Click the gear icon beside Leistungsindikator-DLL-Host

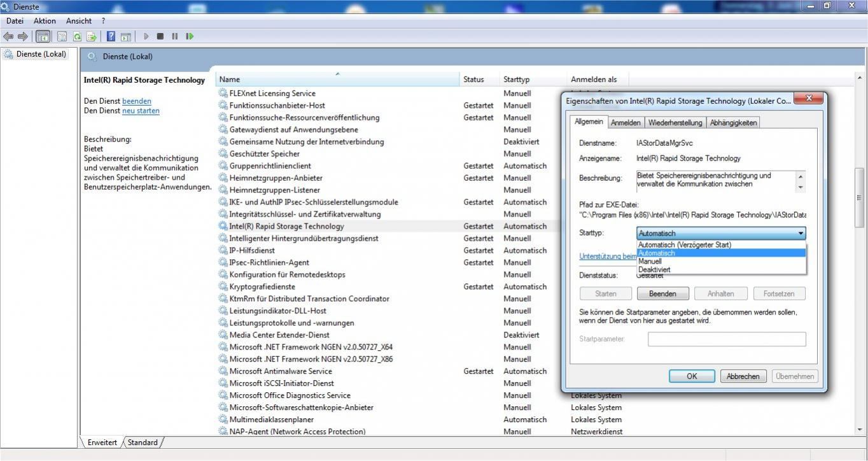coord(223,311)
